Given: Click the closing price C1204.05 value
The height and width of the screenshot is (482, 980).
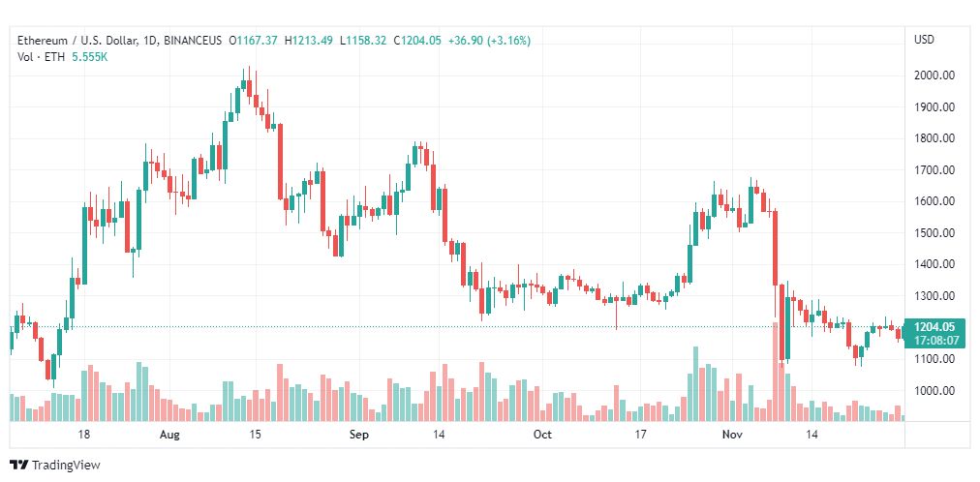Looking at the screenshot, I should [x=416, y=41].
